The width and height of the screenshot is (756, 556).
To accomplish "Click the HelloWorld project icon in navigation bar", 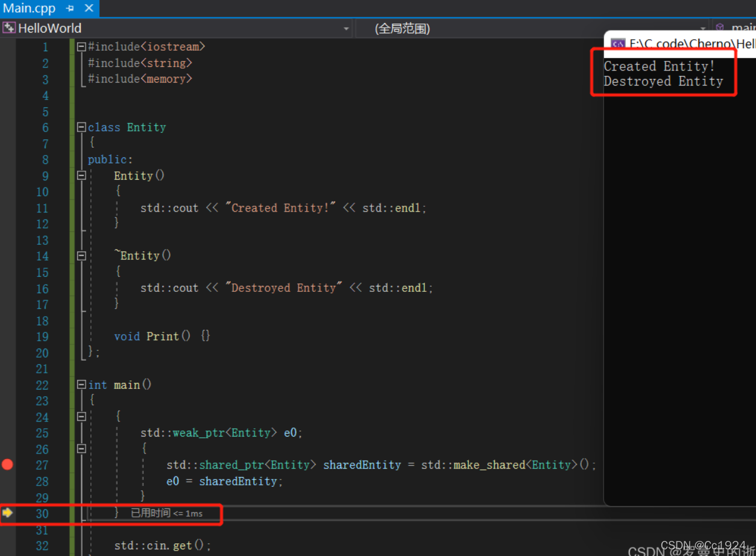I will click(x=9, y=28).
